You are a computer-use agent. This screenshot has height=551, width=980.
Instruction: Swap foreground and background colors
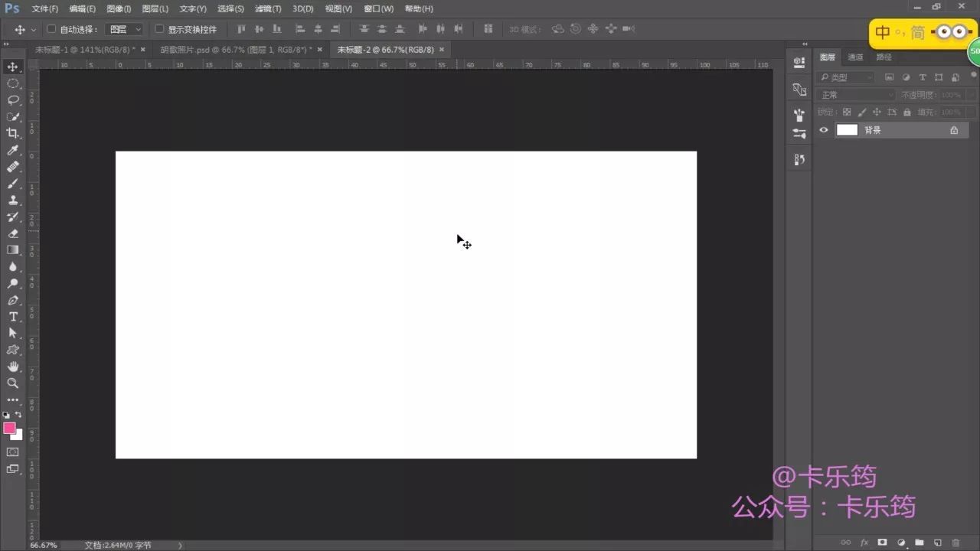coord(18,415)
